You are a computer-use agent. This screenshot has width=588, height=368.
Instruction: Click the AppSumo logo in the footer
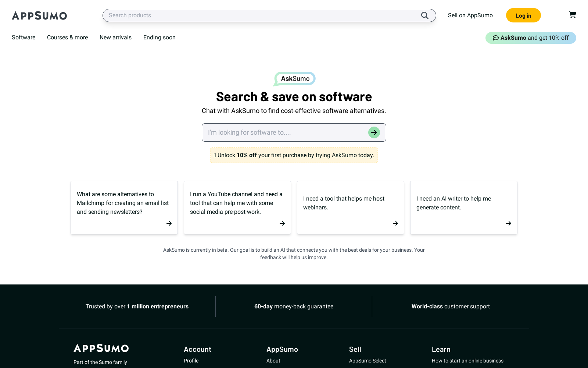[x=101, y=348]
